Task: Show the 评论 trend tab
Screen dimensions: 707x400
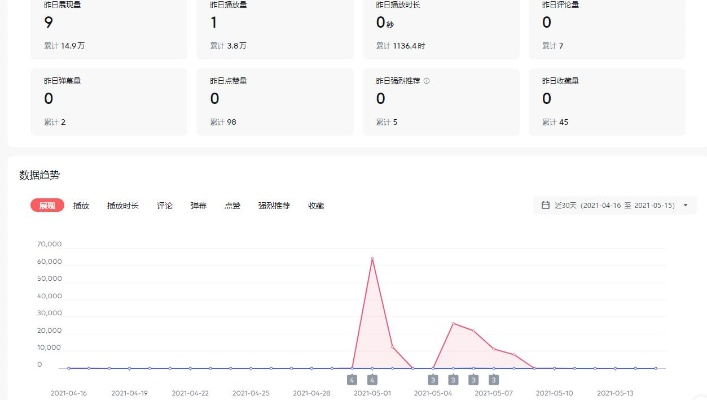Action: pyautogui.click(x=165, y=205)
